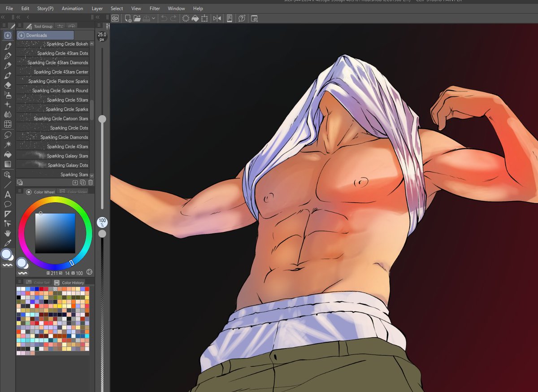This screenshot has height=392, width=538.
Task: Collapse brush size dock double chevron
Action: coord(98,17)
